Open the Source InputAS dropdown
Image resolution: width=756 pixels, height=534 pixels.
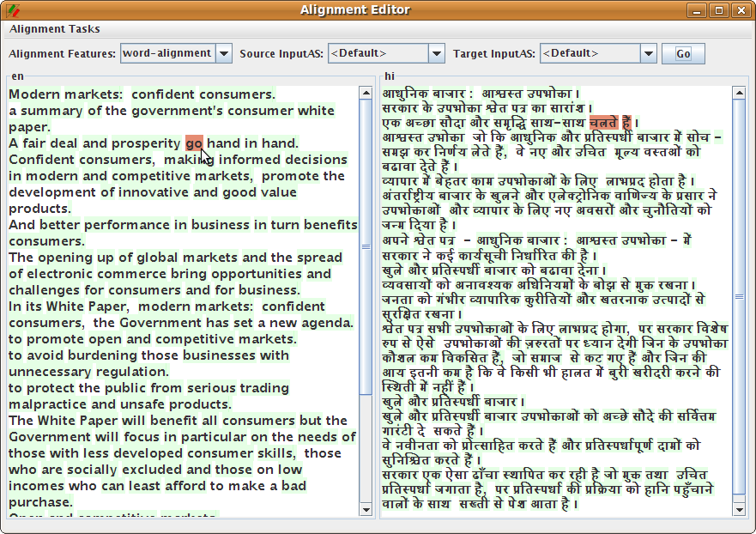(x=436, y=53)
